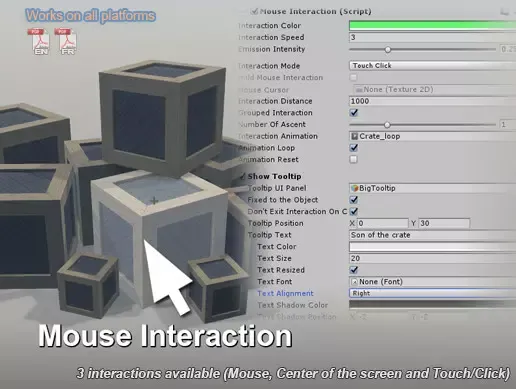Open the FR PDF documentation icon
The width and height of the screenshot is (516, 389).
click(68, 42)
